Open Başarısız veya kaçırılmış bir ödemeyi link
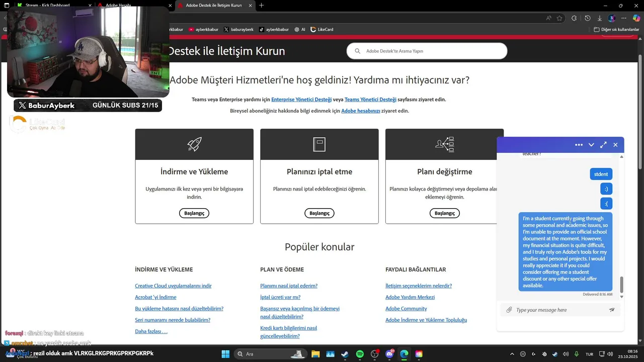644x362 pixels. 300,312
